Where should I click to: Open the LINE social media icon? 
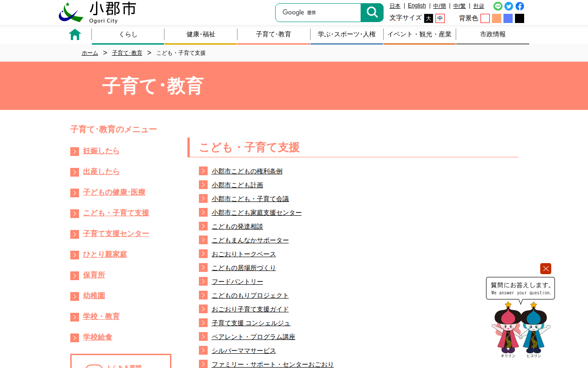[x=498, y=6]
